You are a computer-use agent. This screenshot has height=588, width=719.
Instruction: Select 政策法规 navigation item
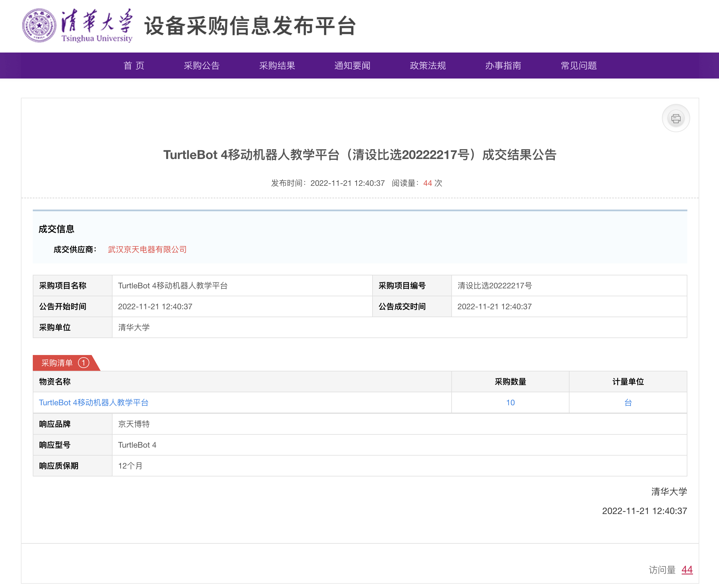(428, 65)
